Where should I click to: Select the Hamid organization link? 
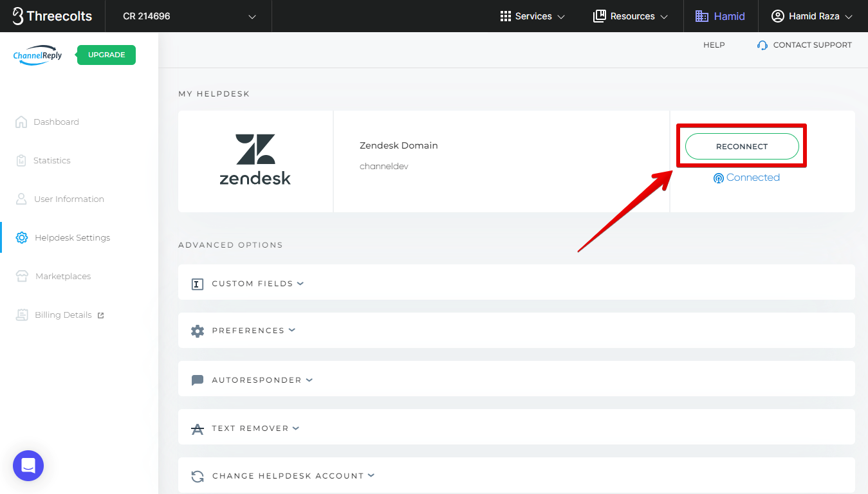(721, 16)
